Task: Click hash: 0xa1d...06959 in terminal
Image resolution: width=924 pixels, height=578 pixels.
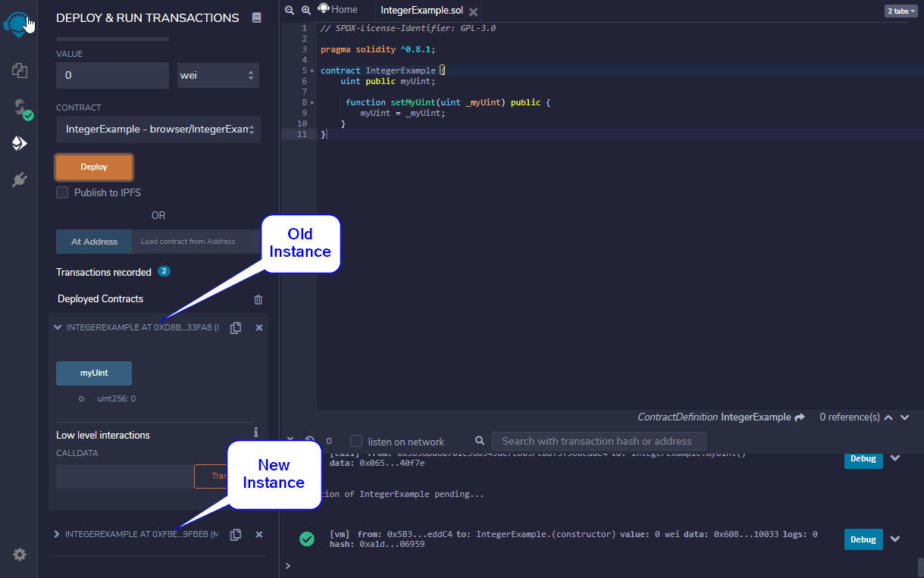Action: pos(377,544)
